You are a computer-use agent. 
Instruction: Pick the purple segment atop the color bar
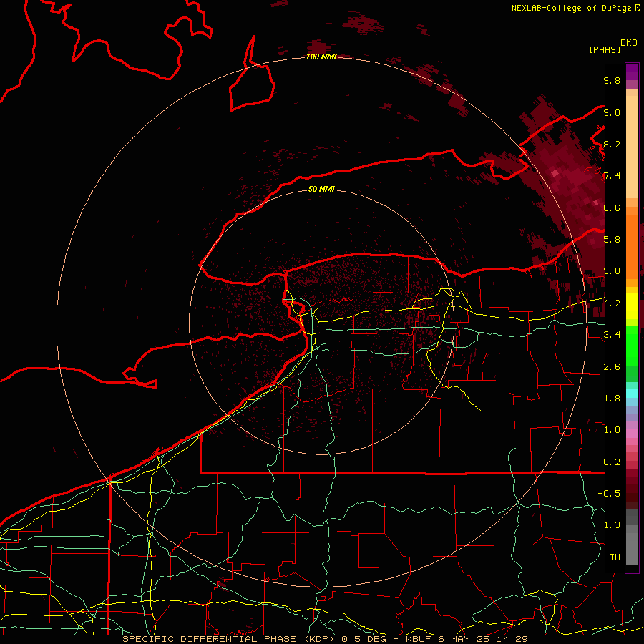coord(632,72)
